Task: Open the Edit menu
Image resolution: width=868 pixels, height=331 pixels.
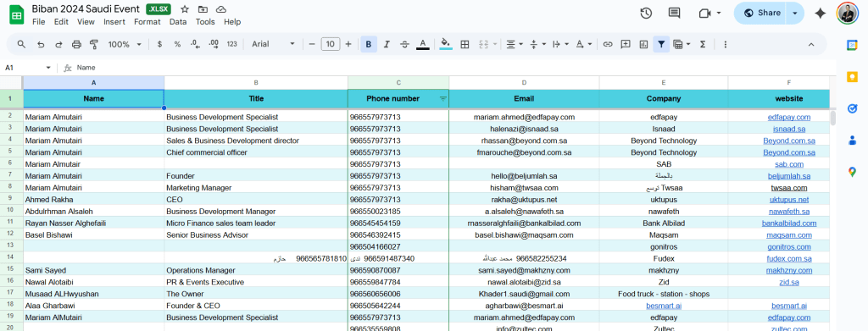Action: click(x=61, y=22)
